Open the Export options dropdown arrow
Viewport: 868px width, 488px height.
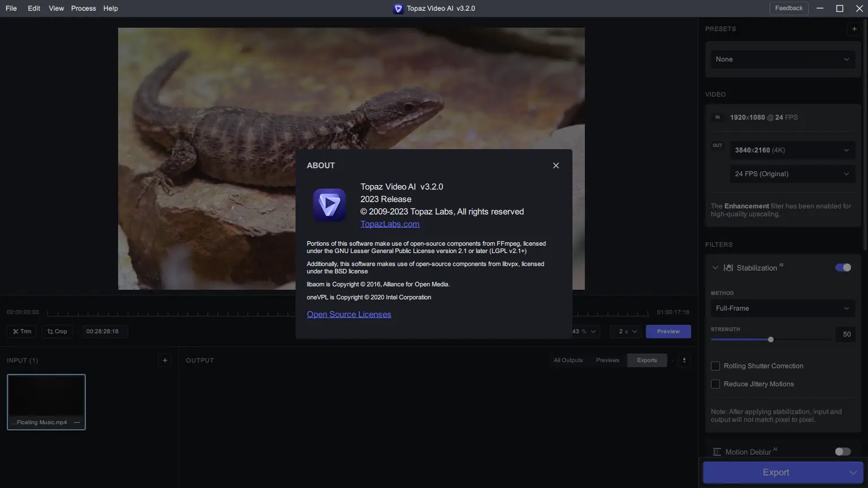click(x=853, y=473)
